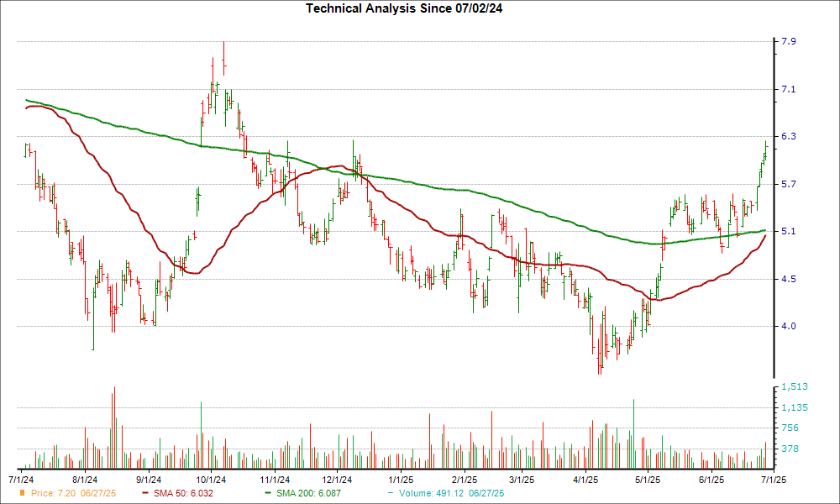Click the dark red SMA 50 legend marker
840x504 pixels.
145,493
